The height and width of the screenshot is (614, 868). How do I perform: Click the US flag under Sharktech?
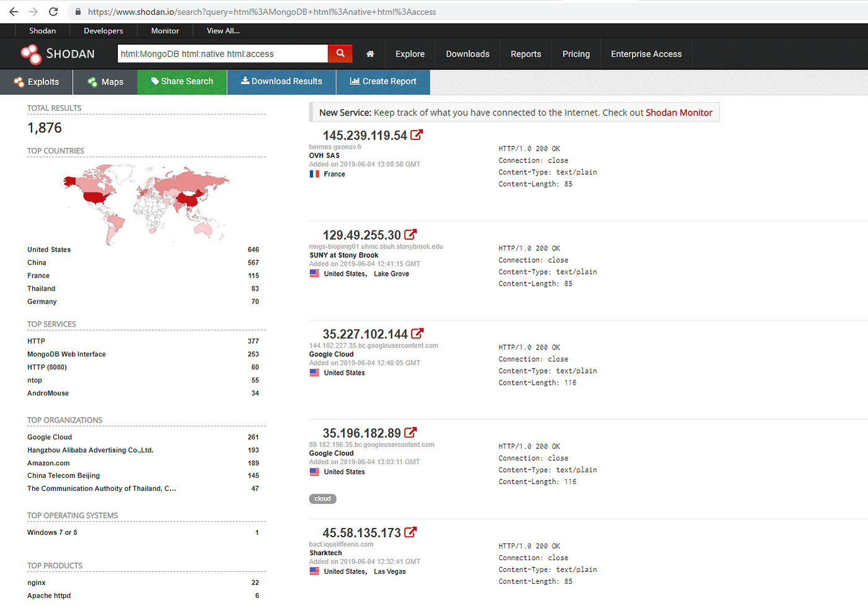[x=314, y=571]
